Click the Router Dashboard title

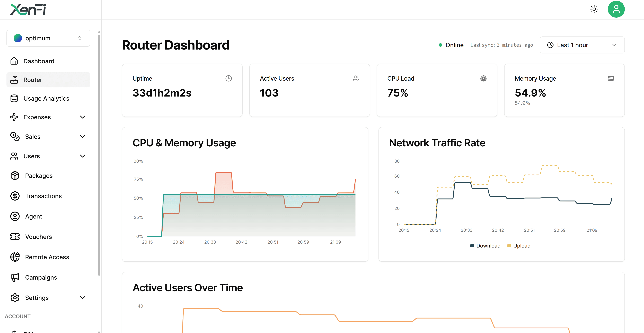tap(175, 45)
